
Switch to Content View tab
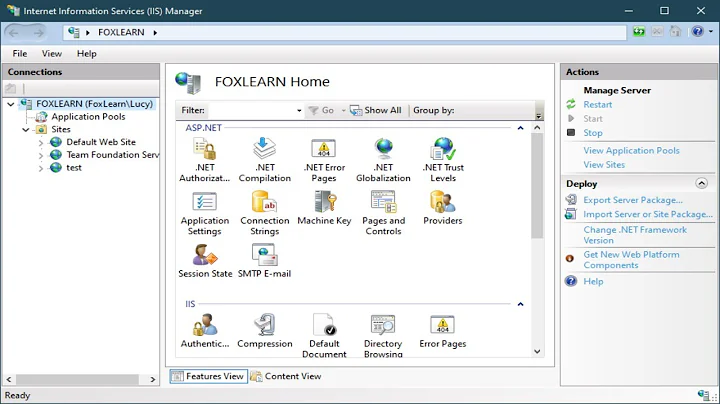286,376
